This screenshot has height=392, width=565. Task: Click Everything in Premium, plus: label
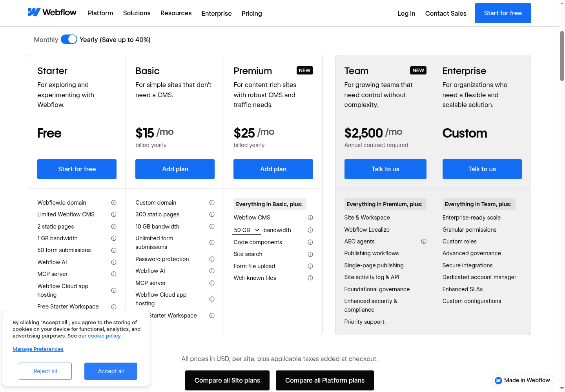point(385,204)
